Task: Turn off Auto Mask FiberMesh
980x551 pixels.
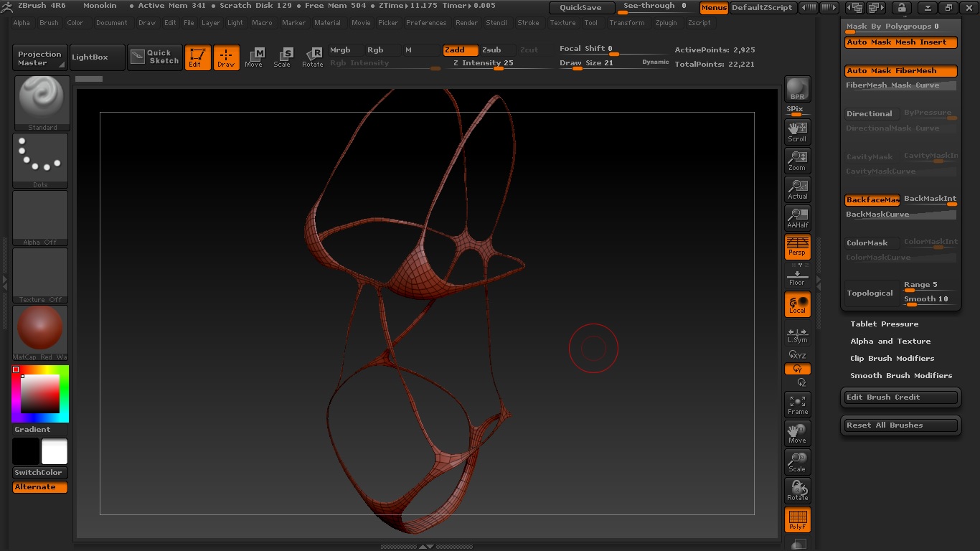Action: click(x=900, y=71)
